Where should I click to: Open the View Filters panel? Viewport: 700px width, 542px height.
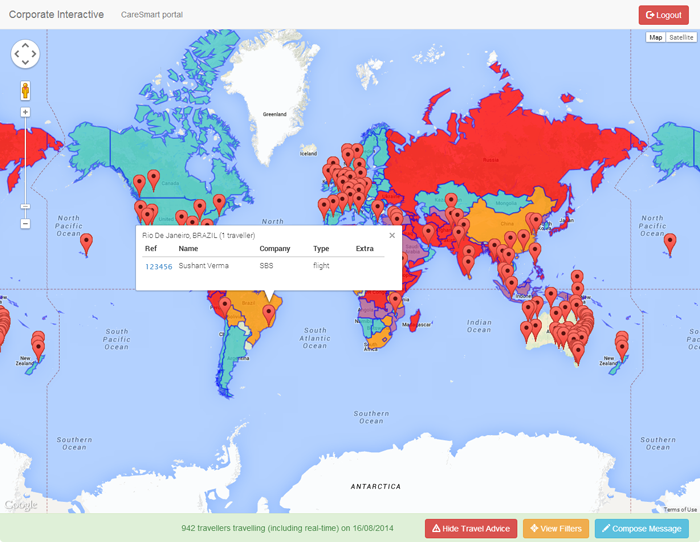[x=555, y=528]
